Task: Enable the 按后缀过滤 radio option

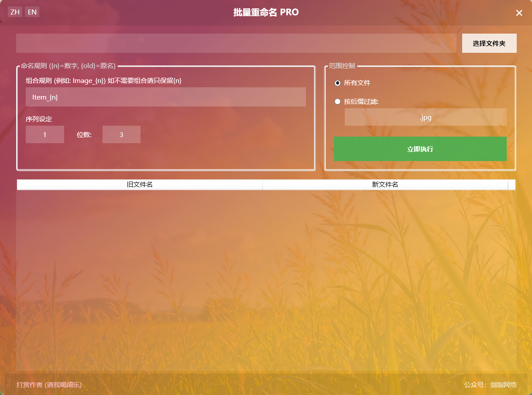Action: tap(337, 102)
